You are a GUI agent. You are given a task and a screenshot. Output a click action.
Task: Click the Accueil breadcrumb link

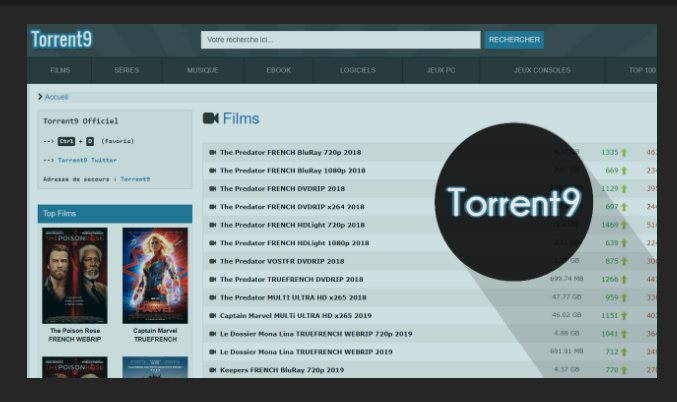pyautogui.click(x=57, y=97)
